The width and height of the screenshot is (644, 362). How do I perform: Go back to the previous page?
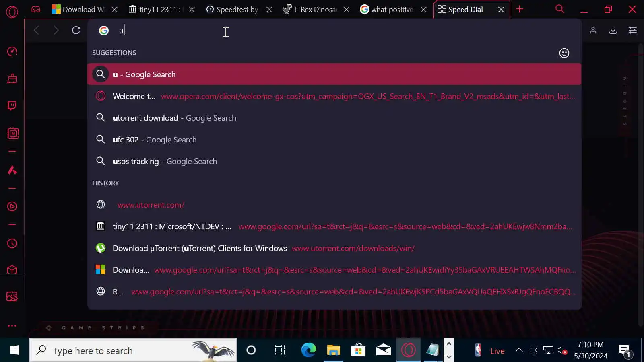(x=36, y=30)
